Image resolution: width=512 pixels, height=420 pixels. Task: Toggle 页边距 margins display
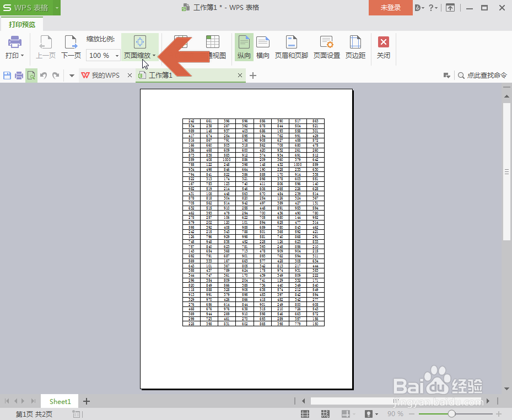pos(355,47)
